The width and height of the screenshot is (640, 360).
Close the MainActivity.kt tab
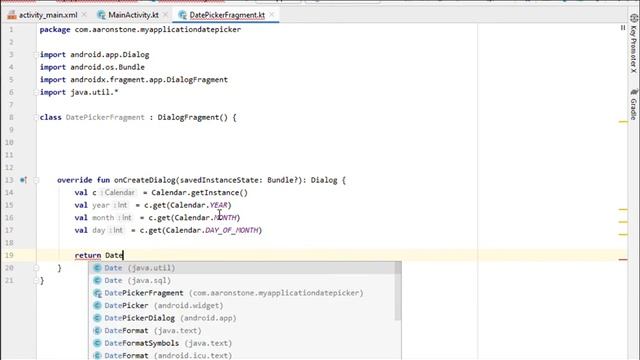165,15
